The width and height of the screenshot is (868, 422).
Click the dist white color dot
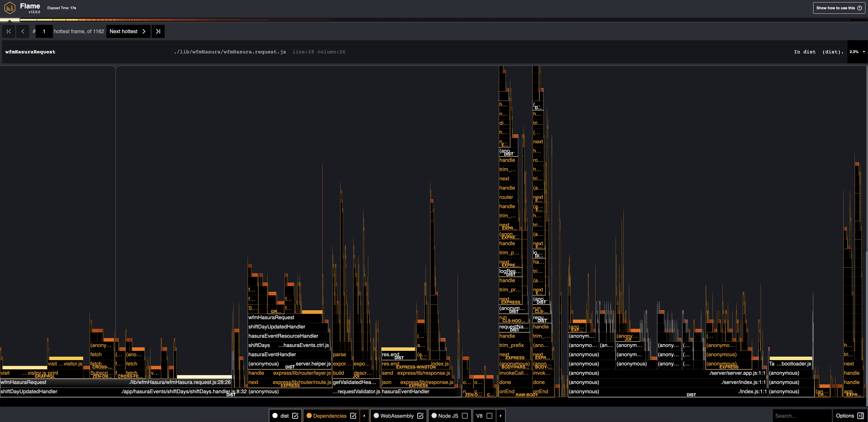275,416
